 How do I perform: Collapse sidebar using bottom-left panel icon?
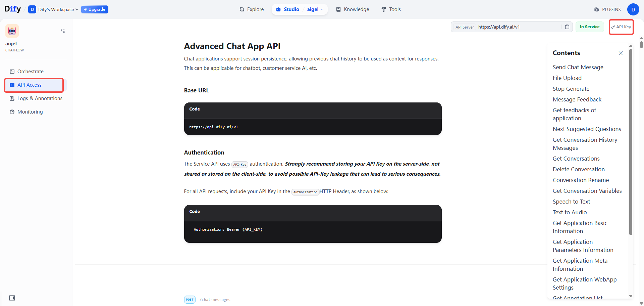point(12,298)
